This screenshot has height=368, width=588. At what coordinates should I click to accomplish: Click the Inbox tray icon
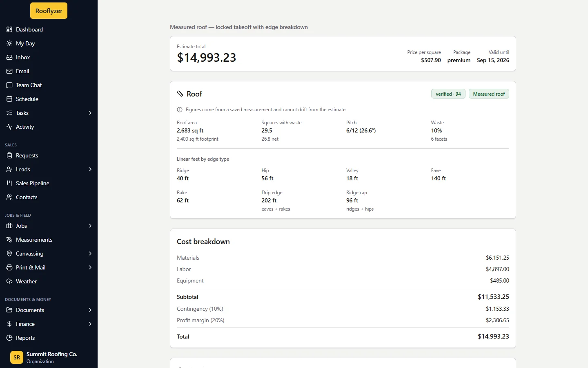click(9, 57)
